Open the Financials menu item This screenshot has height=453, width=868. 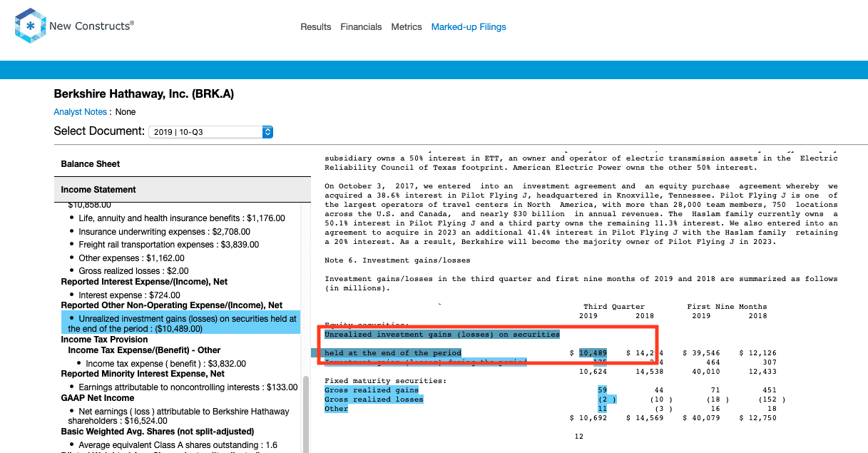pyautogui.click(x=361, y=27)
